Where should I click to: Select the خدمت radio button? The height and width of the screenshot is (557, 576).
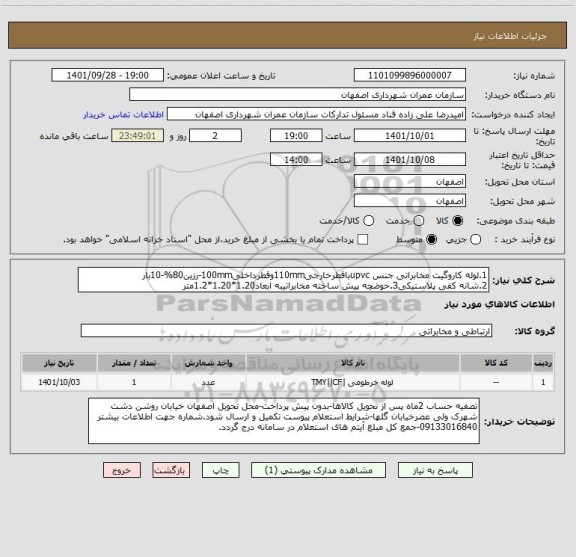(x=418, y=221)
